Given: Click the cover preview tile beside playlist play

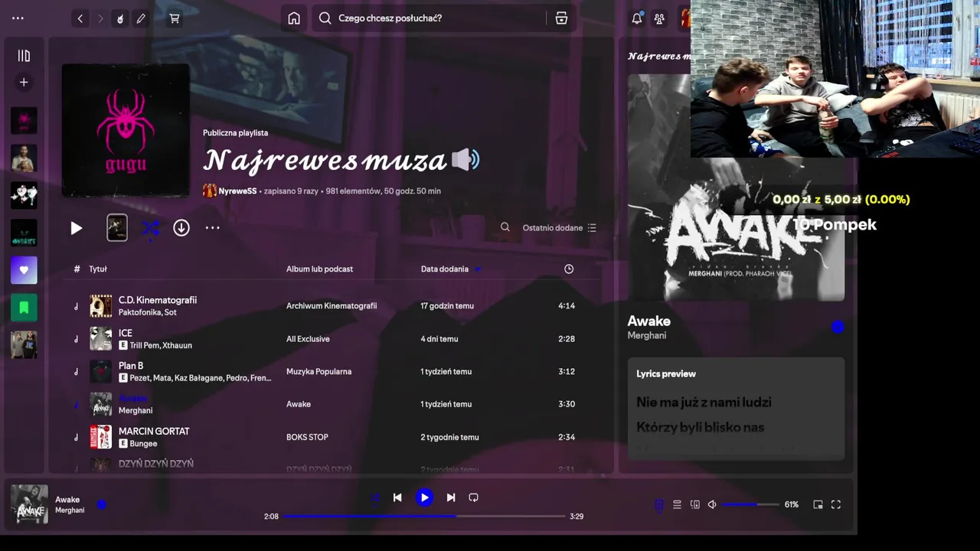Looking at the screenshot, I should click(x=117, y=227).
